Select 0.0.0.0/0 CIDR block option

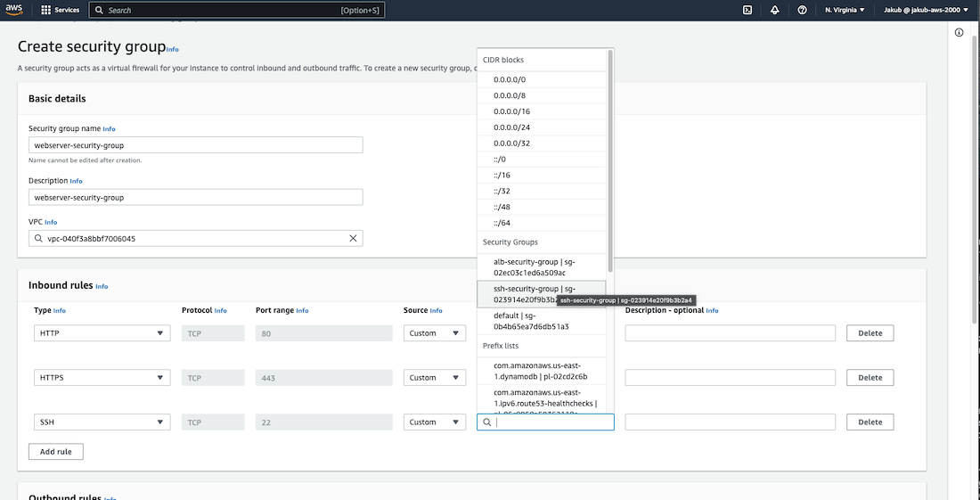click(x=509, y=79)
